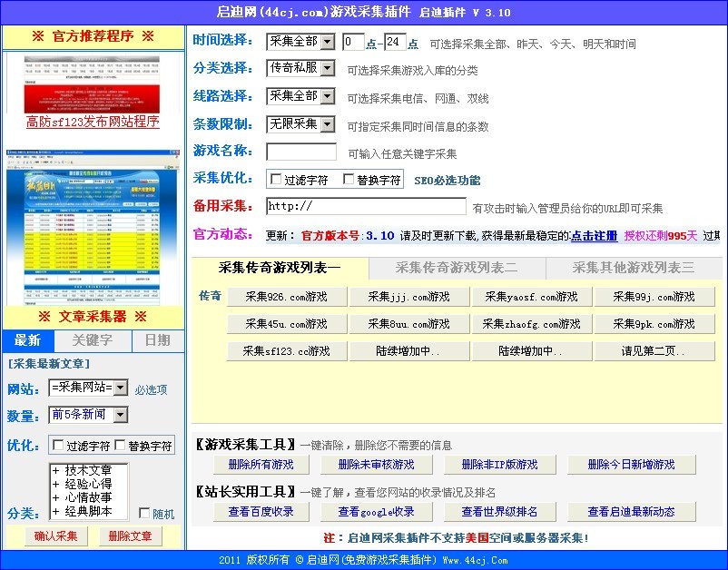Screen dimensions: 728x570
Task: Click the 删除所有游戏 button
Action: 261,464
